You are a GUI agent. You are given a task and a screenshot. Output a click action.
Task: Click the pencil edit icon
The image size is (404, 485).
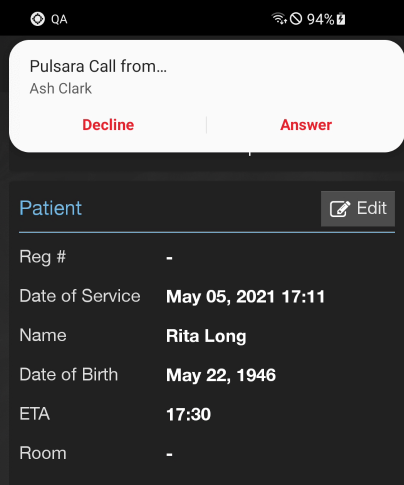340,209
